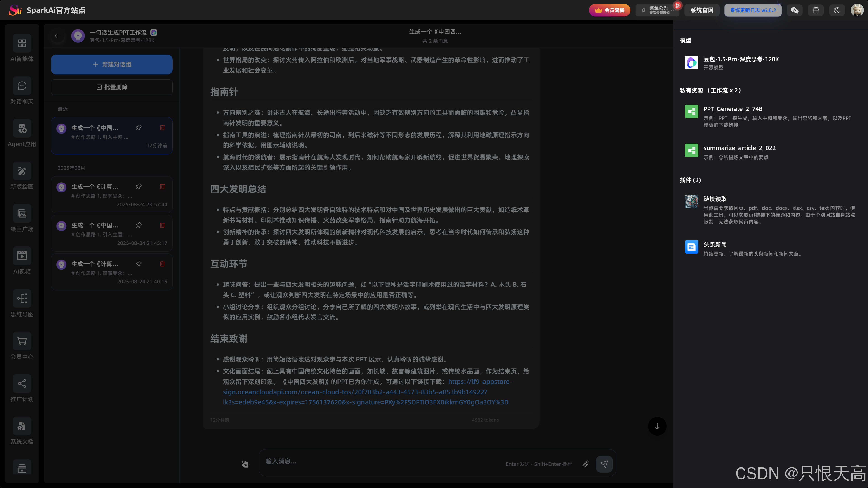Click the send message paper plane button
This screenshot has height=488, width=868.
tap(604, 464)
